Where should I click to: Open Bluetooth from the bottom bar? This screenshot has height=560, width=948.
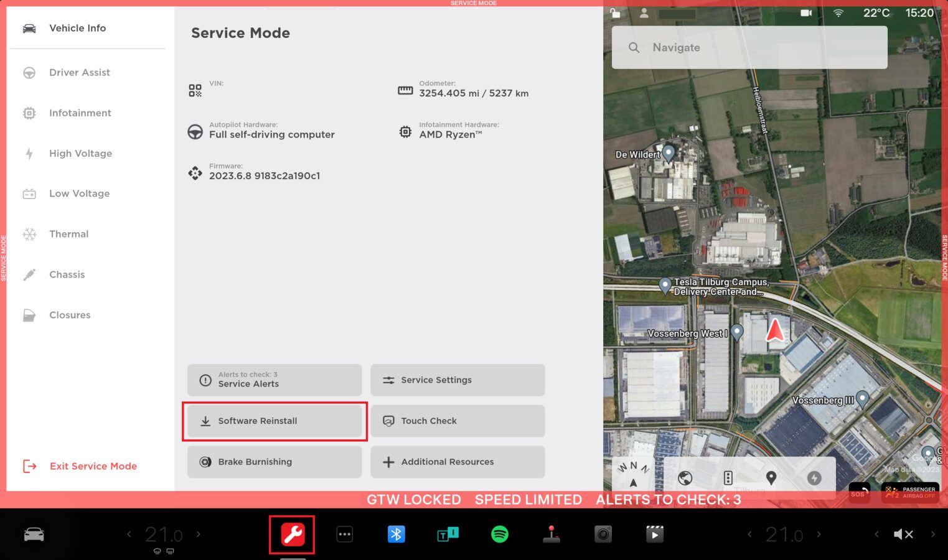396,534
